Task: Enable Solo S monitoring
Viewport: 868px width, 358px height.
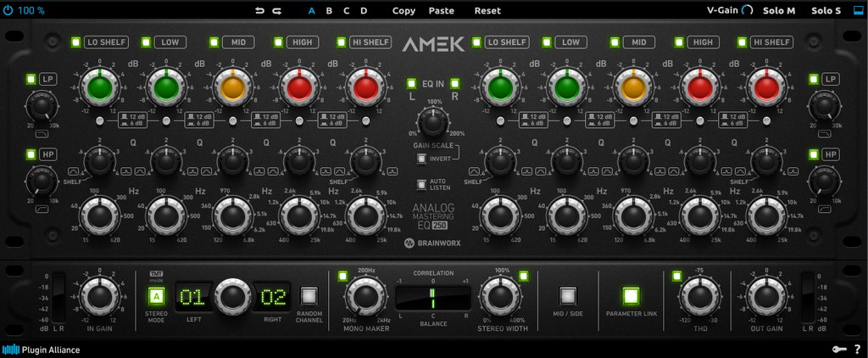Action: tap(826, 10)
